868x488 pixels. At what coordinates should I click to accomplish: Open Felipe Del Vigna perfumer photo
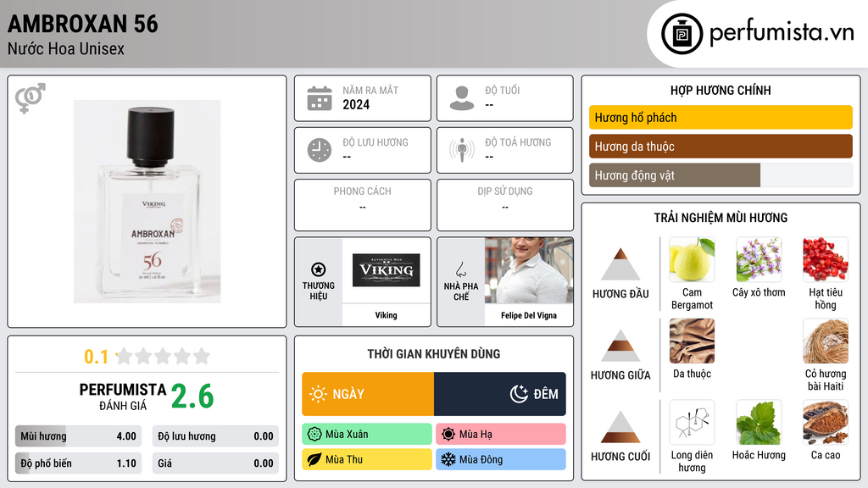(529, 270)
